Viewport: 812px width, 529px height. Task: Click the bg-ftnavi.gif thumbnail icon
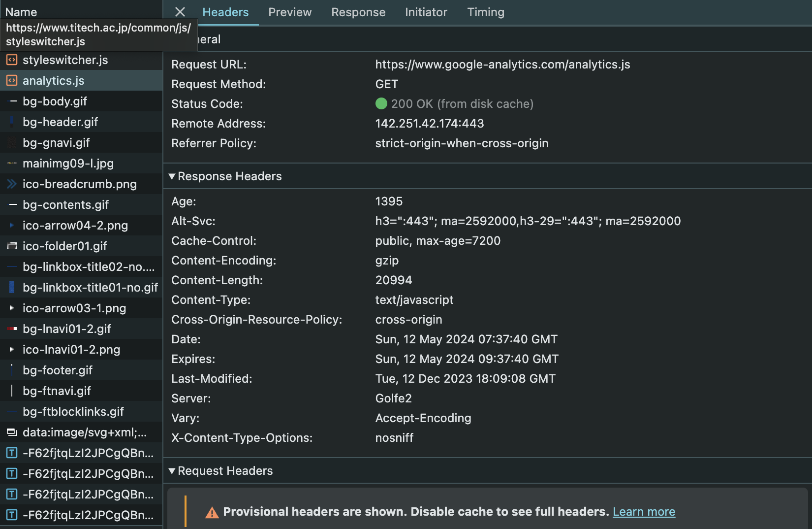click(x=12, y=391)
